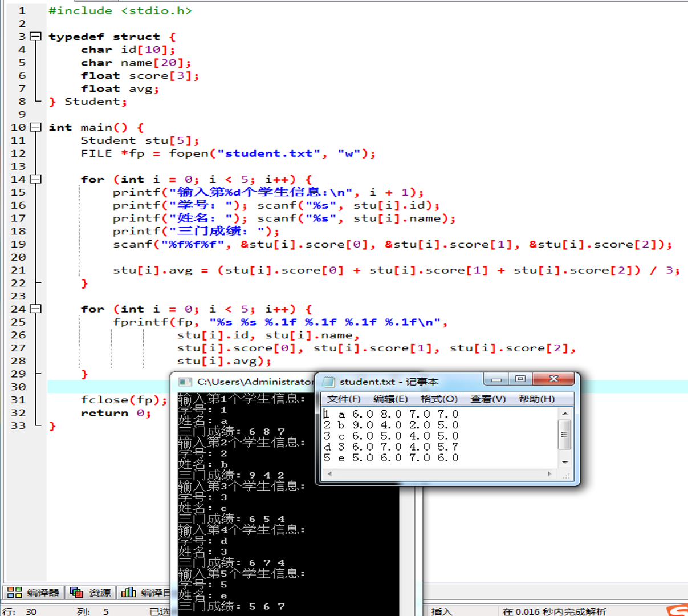Viewport: 688px width, 616px height.
Task: Open the 文件(F) menu in Notepad
Action: coord(344,399)
